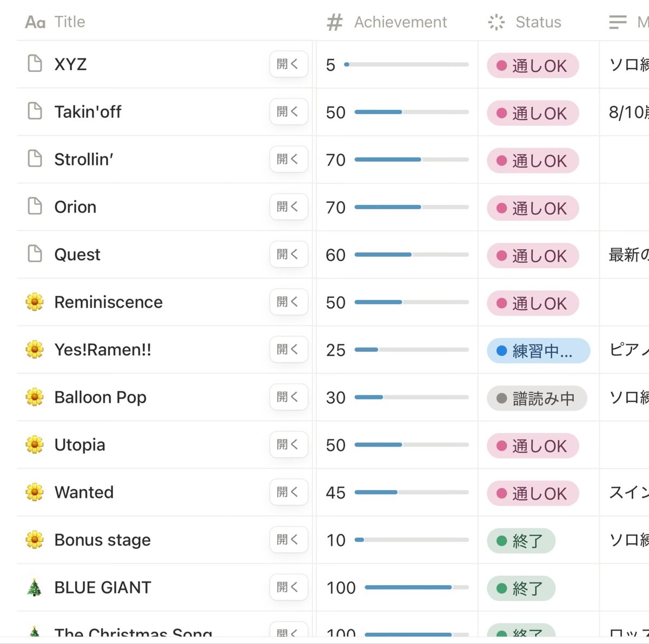Image resolution: width=649 pixels, height=644 pixels.
Task: Open Yes!Ramen!! page using 開く button
Action: point(289,349)
